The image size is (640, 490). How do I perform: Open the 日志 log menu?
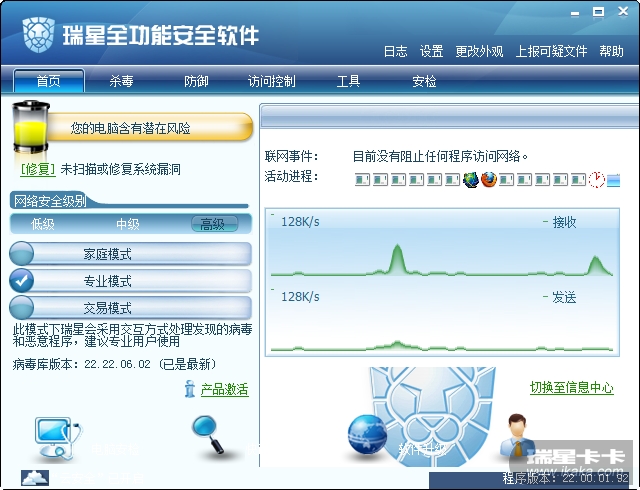click(x=396, y=51)
